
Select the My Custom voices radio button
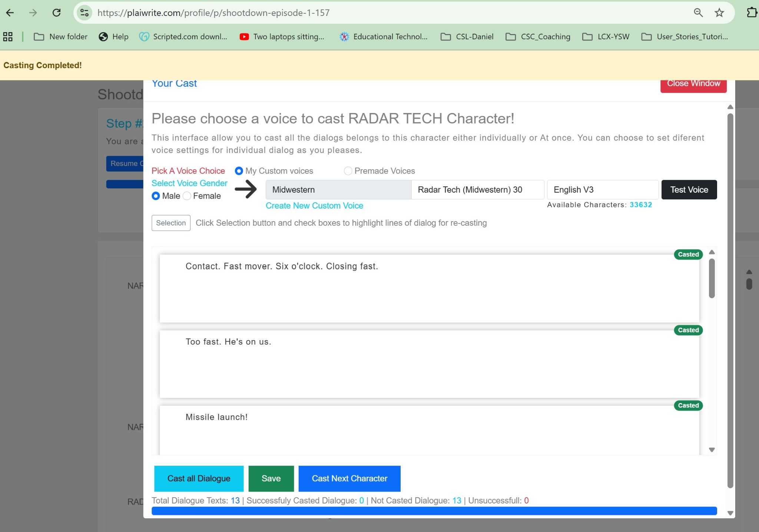coord(239,171)
